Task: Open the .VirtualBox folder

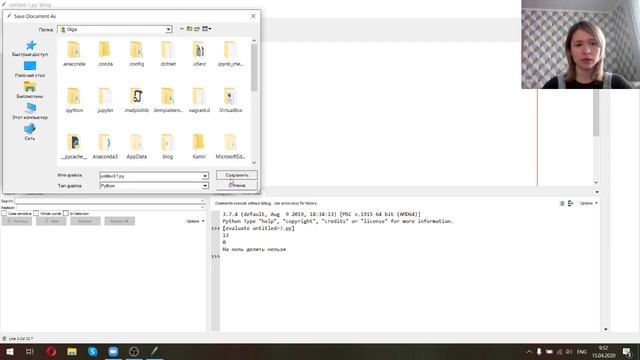Action: tap(230, 100)
